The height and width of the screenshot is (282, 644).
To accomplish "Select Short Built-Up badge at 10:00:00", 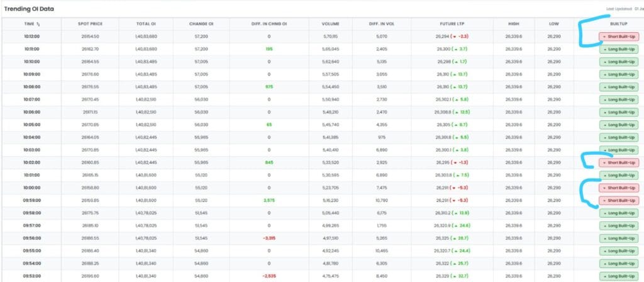I will 618,188.
